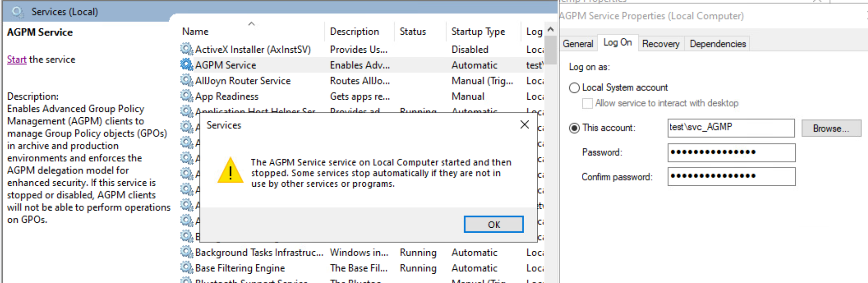Image resolution: width=868 pixels, height=283 pixels.
Task: Click the Base Filtering Engine gear icon
Action: click(x=187, y=268)
